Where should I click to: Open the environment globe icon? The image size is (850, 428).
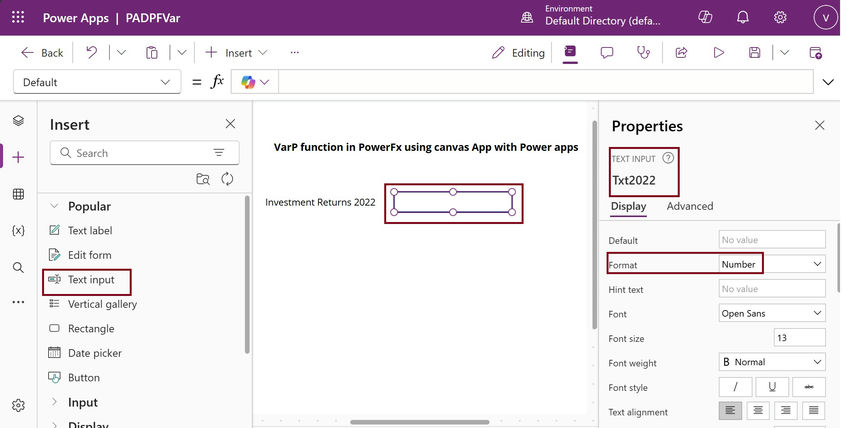point(526,17)
